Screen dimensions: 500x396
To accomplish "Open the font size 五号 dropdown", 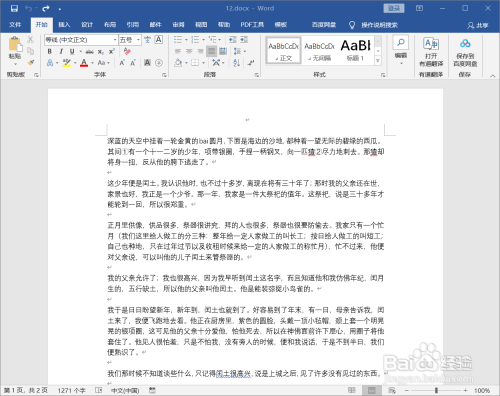I will (138, 40).
